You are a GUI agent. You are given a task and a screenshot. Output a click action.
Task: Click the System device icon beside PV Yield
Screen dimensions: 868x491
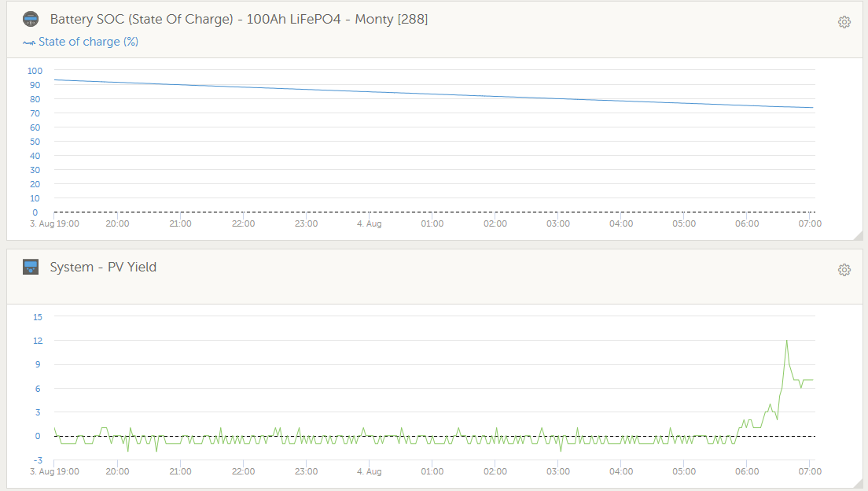[31, 267]
